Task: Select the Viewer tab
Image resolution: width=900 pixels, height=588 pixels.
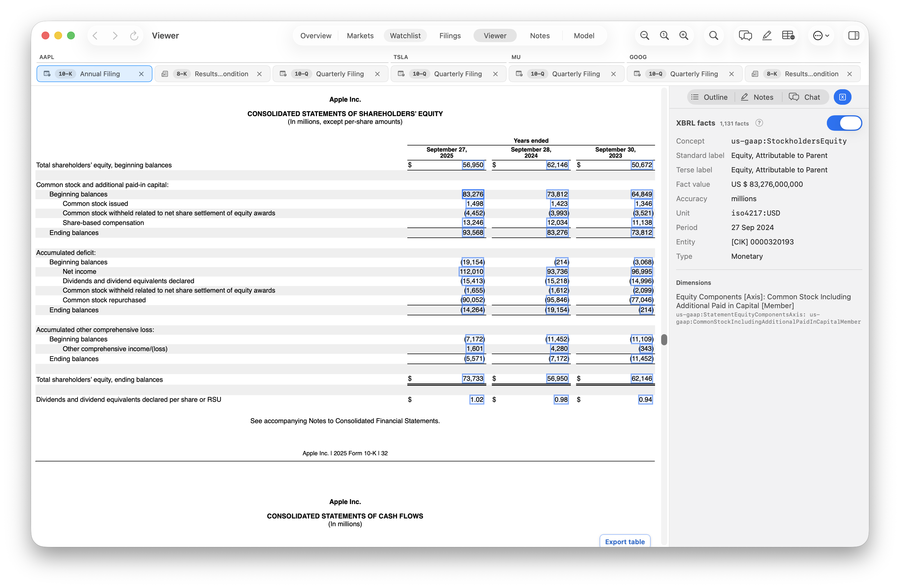Action: [495, 35]
